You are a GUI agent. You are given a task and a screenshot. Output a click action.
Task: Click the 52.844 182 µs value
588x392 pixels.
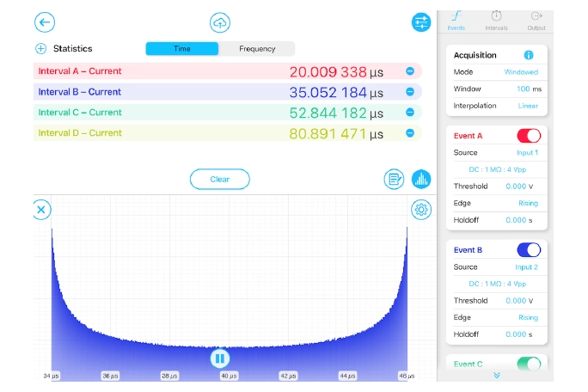pyautogui.click(x=336, y=113)
